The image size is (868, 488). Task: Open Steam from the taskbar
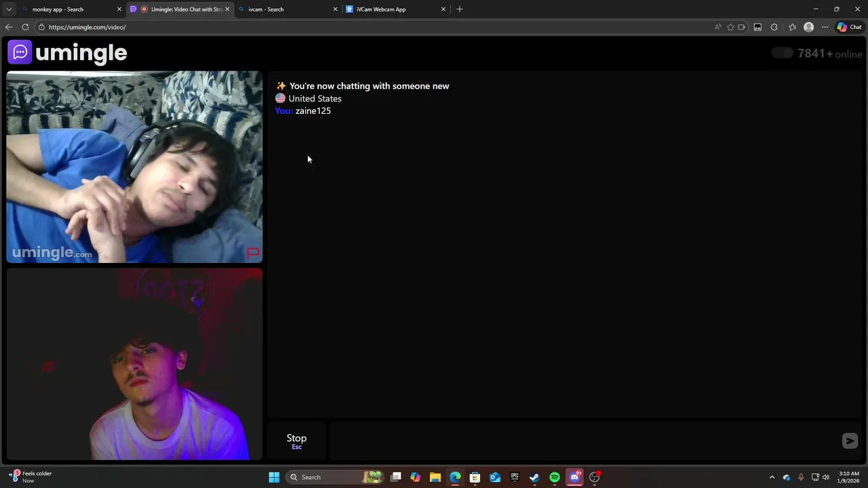point(534,477)
